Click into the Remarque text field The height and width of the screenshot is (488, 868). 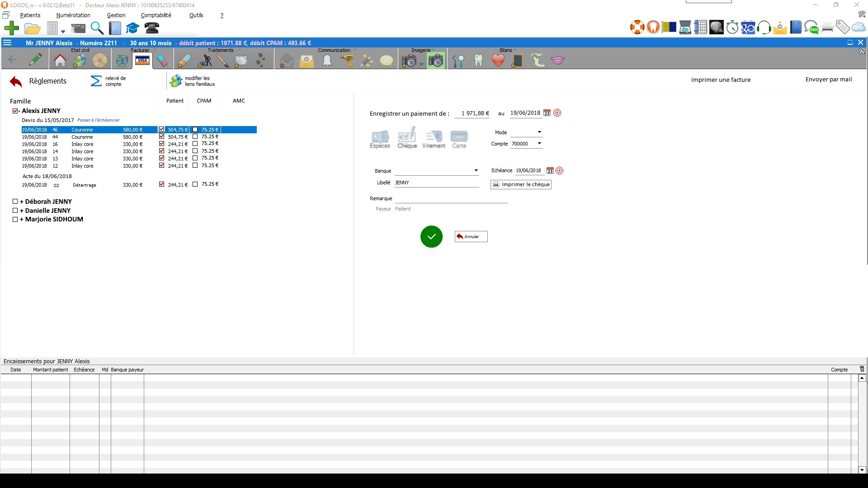point(451,199)
